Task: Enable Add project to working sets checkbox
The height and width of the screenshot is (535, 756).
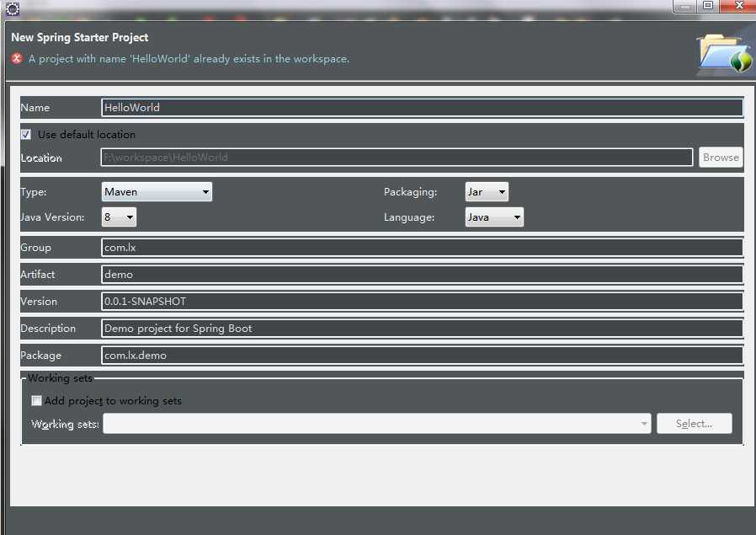Action: (36, 400)
